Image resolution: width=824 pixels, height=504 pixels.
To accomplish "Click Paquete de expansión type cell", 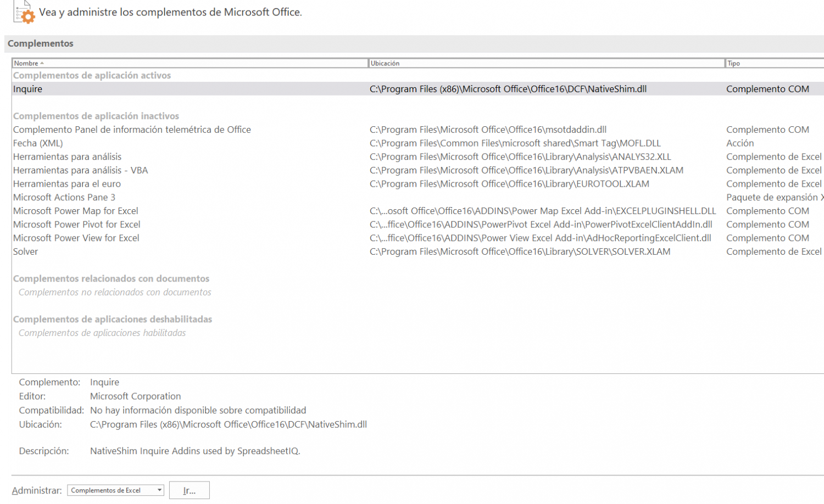I will pyautogui.click(x=775, y=198).
